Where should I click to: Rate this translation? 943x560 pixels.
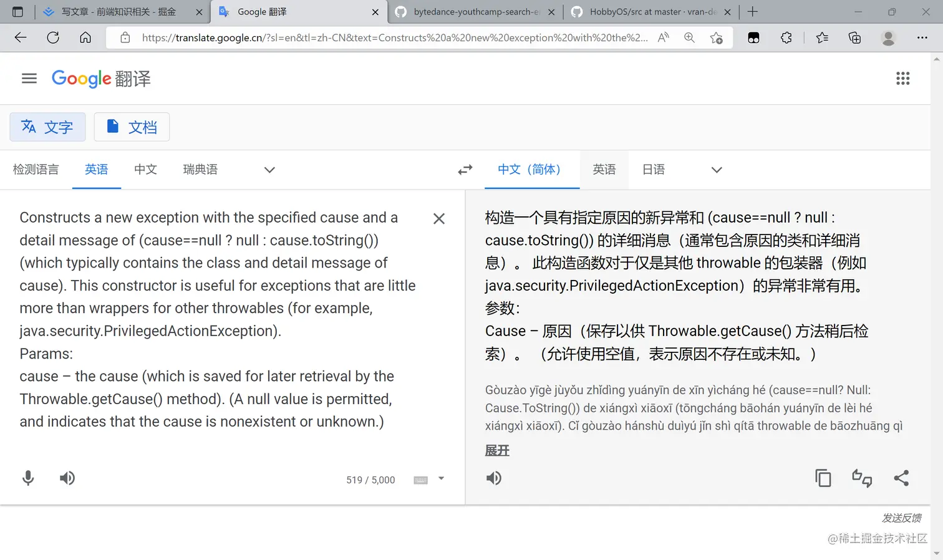coord(862,478)
